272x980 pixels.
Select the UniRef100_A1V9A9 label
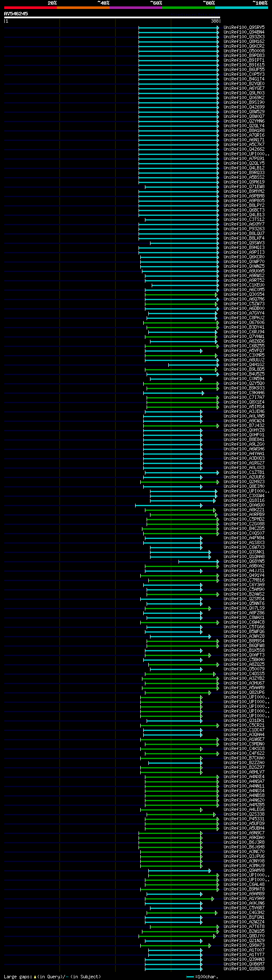[244, 898]
